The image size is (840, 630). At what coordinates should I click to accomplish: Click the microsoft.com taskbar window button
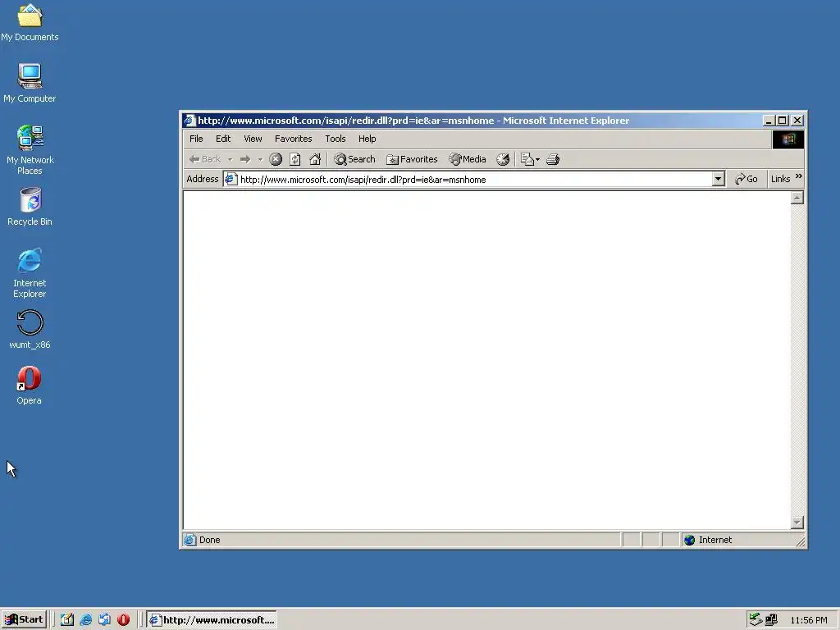coord(212,620)
